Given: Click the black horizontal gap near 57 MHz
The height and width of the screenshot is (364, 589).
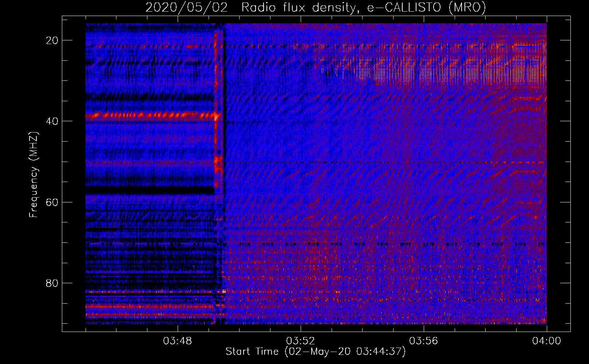Looking at the screenshot, I should coord(150,190).
